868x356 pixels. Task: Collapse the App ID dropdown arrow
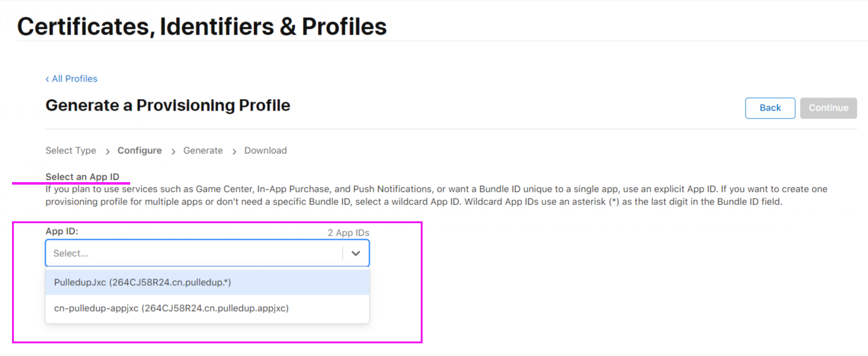point(356,253)
